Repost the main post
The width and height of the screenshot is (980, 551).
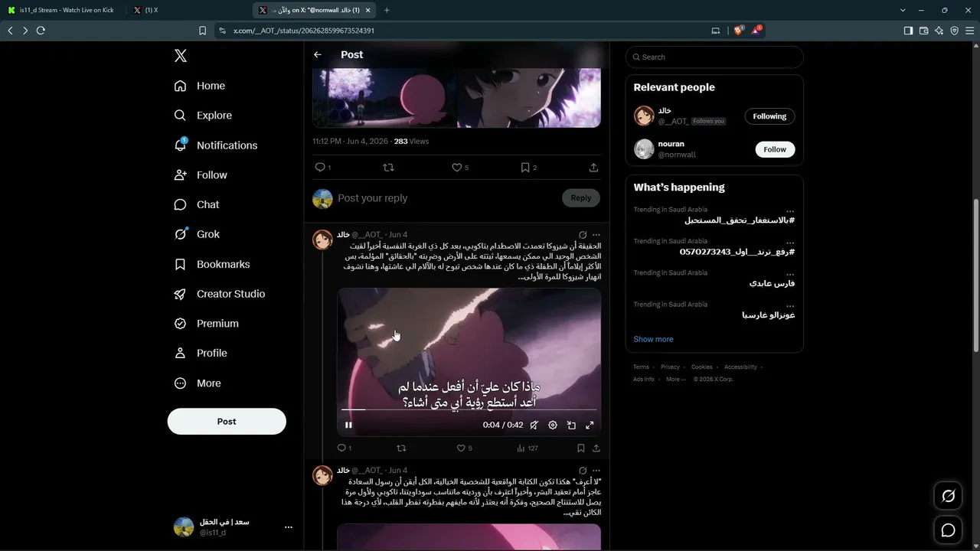(x=388, y=168)
